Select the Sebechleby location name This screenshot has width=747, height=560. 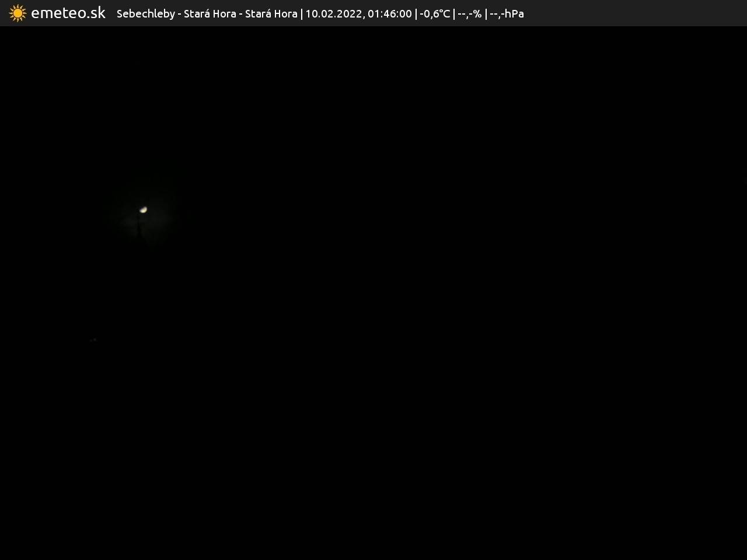[x=145, y=13]
